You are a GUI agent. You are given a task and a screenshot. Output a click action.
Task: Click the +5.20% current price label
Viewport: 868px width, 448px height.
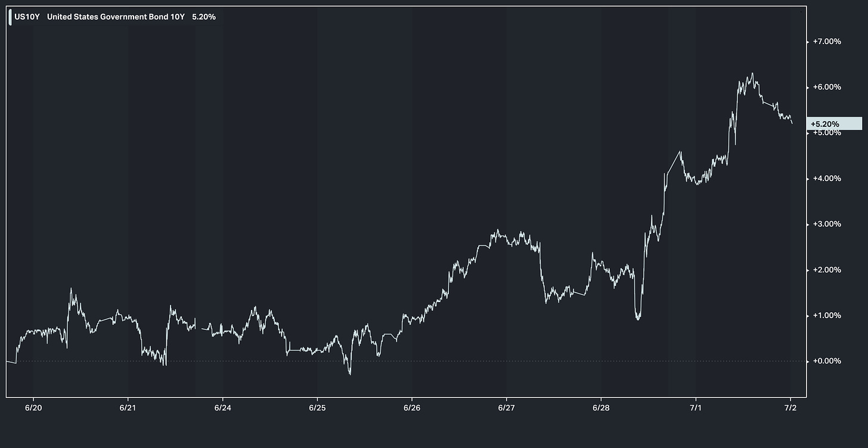(x=833, y=124)
